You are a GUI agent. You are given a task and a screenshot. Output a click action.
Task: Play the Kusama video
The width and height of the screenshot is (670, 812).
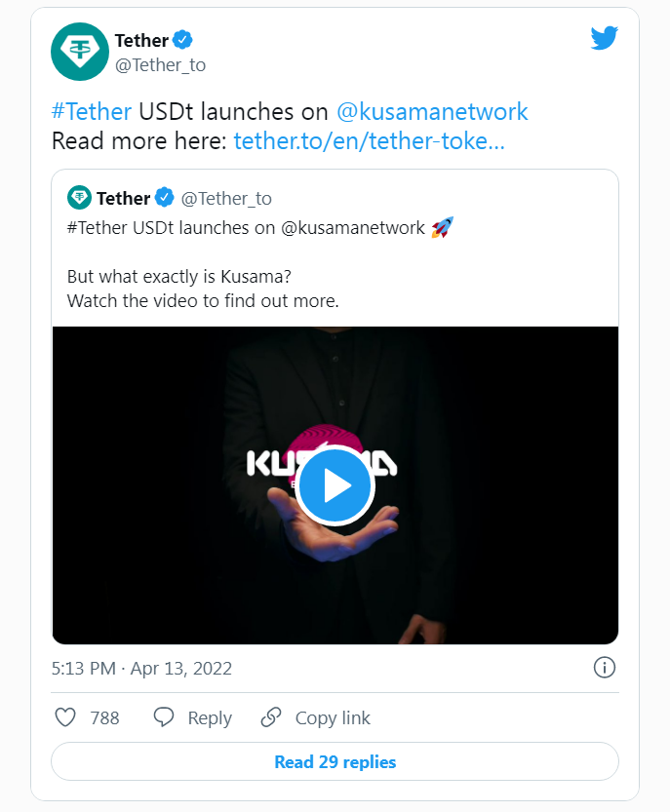point(335,484)
